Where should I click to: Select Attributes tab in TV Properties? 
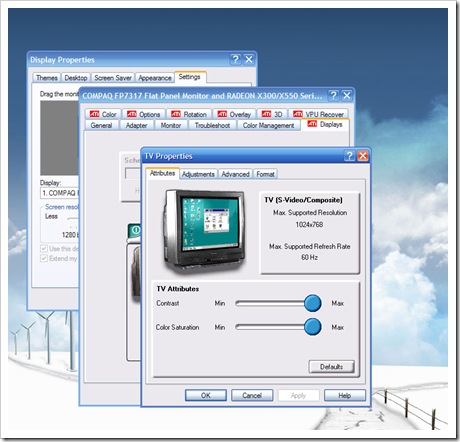(x=162, y=173)
